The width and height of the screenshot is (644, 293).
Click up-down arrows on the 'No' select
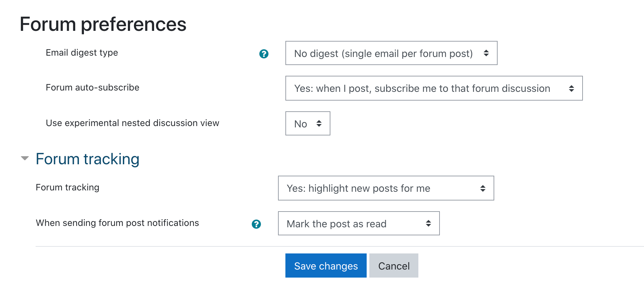[x=319, y=123]
